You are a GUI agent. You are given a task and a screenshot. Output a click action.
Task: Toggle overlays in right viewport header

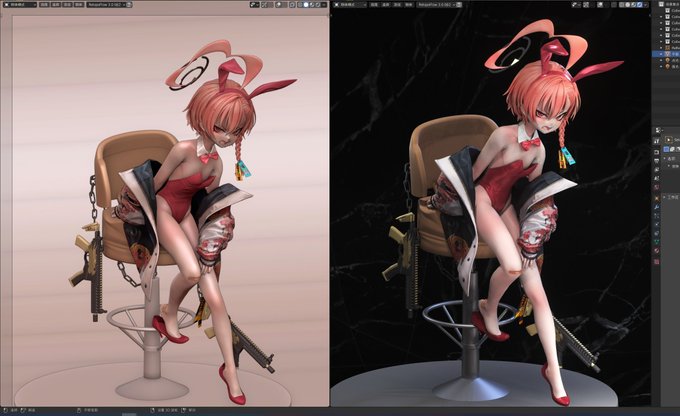pyautogui.click(x=601, y=4)
